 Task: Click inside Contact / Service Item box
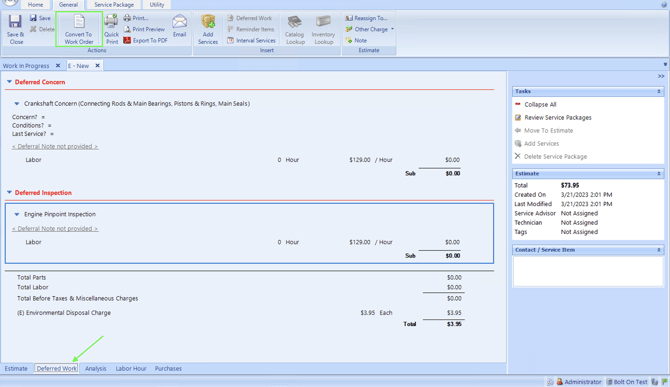tap(588, 271)
